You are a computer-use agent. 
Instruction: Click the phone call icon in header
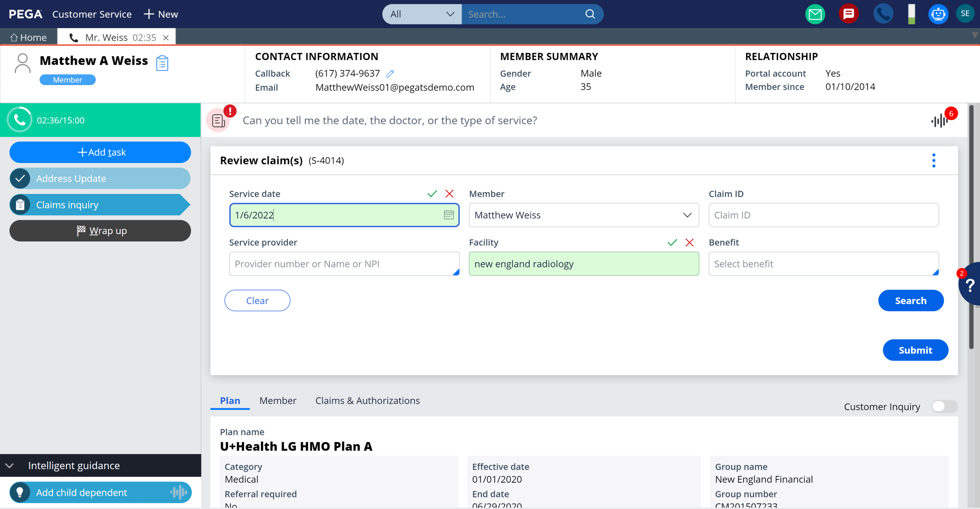[x=882, y=15]
